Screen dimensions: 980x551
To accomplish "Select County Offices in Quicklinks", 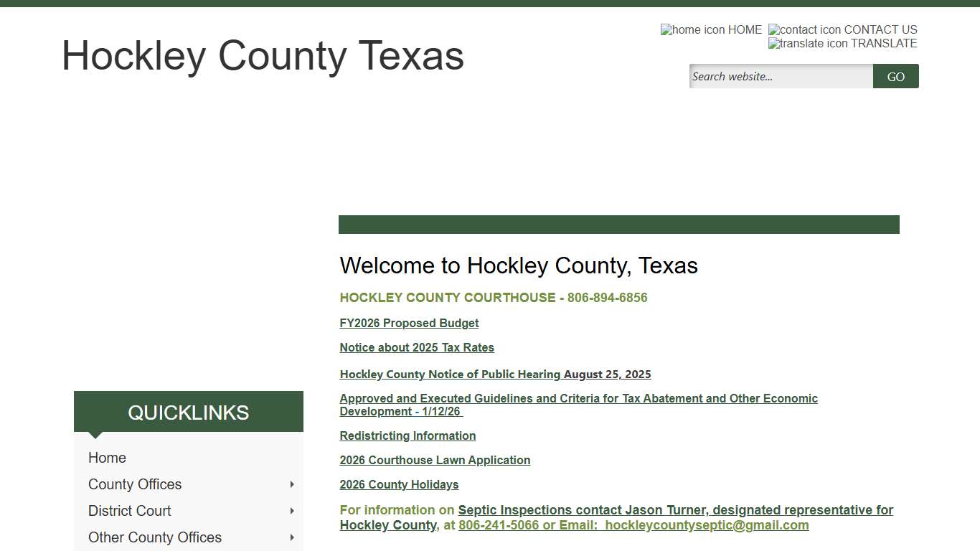I will coord(134,484).
